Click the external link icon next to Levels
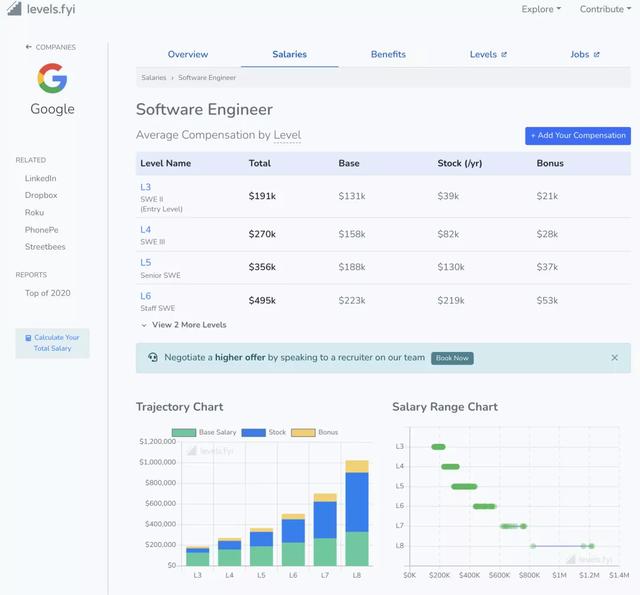640x595 pixels. pos(504,54)
